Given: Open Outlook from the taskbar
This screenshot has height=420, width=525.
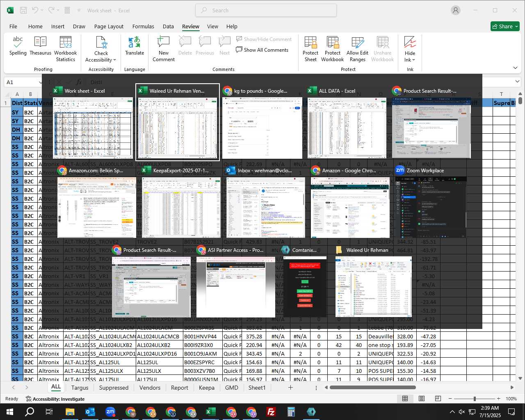Looking at the screenshot, I should tap(90, 412).
